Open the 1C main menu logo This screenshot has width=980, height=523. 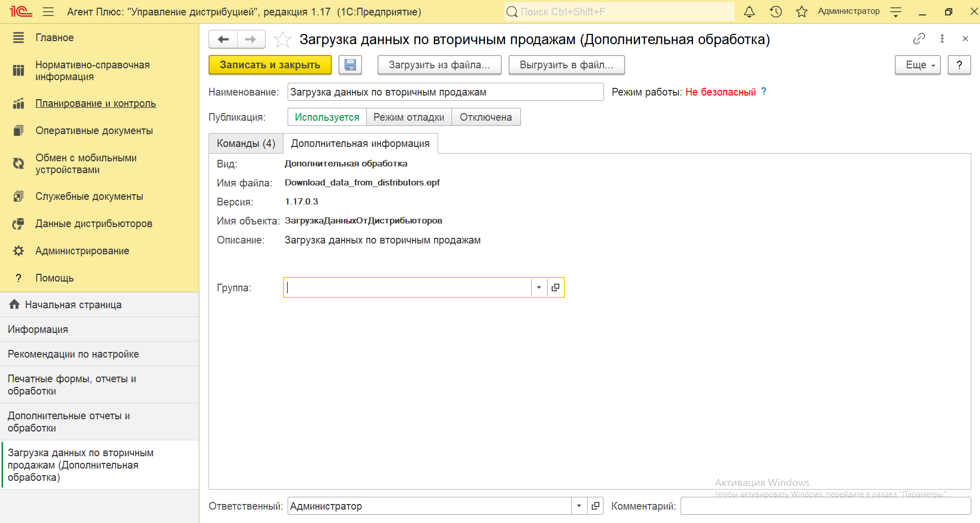21,11
